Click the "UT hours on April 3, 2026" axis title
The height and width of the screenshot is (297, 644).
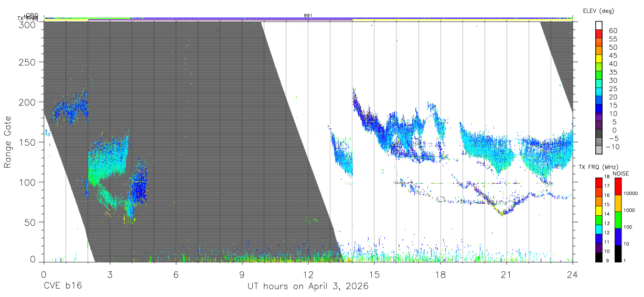(308, 286)
